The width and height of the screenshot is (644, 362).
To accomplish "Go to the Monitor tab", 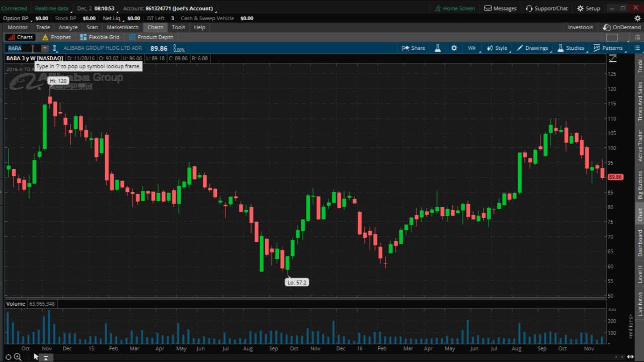I will (x=18, y=27).
